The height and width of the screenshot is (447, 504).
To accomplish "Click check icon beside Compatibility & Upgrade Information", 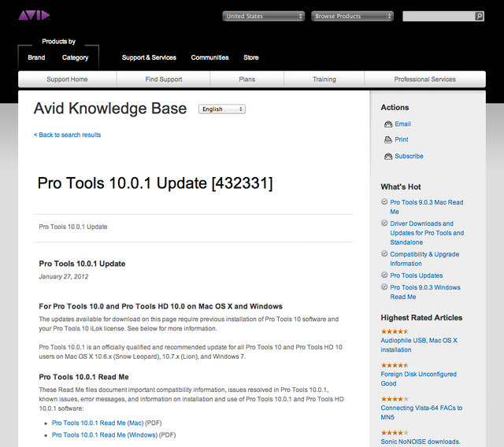I will point(384,253).
